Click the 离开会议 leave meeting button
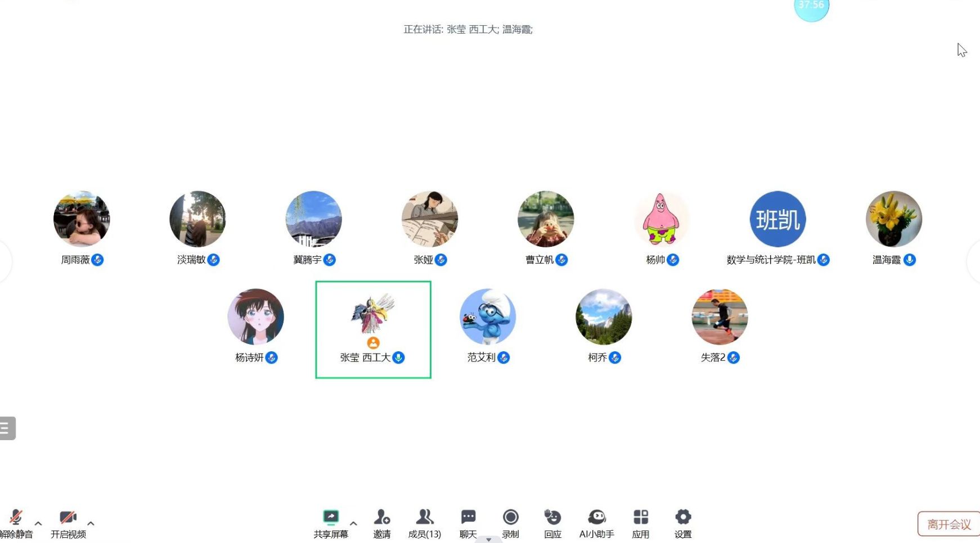Screen dimensions: 980x543 (x=949, y=524)
